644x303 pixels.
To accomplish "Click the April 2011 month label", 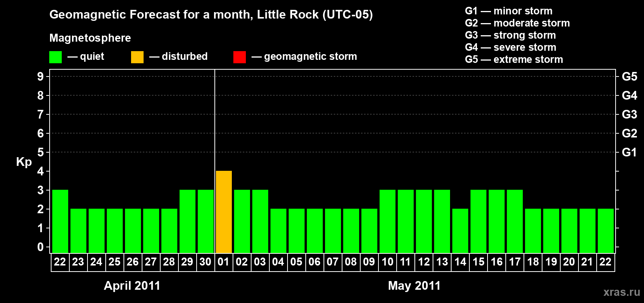I will point(132,286).
